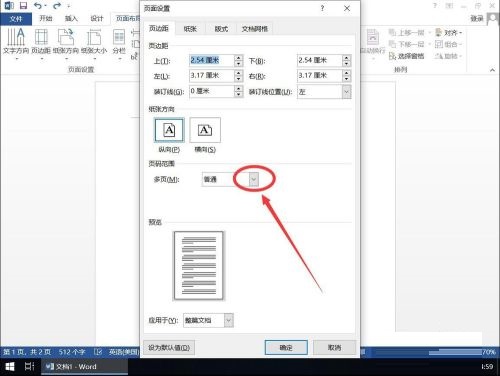
Task: Open the Windows Start menu
Action: [10, 367]
